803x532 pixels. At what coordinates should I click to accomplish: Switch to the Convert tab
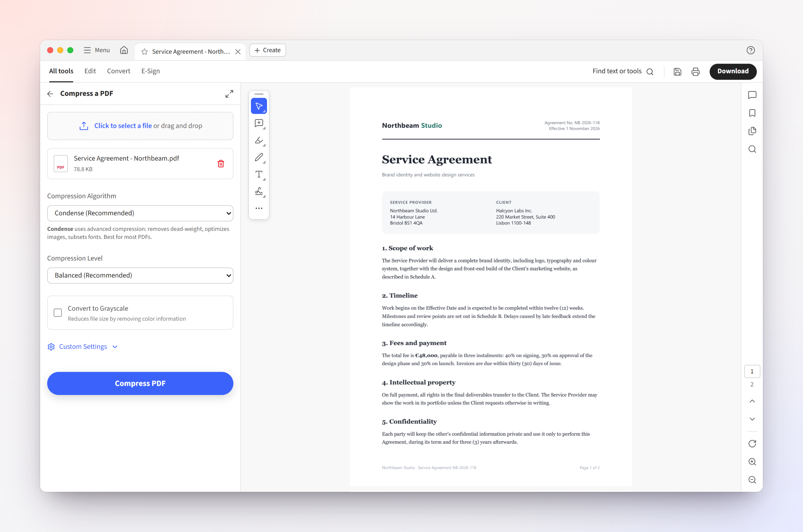(119, 71)
